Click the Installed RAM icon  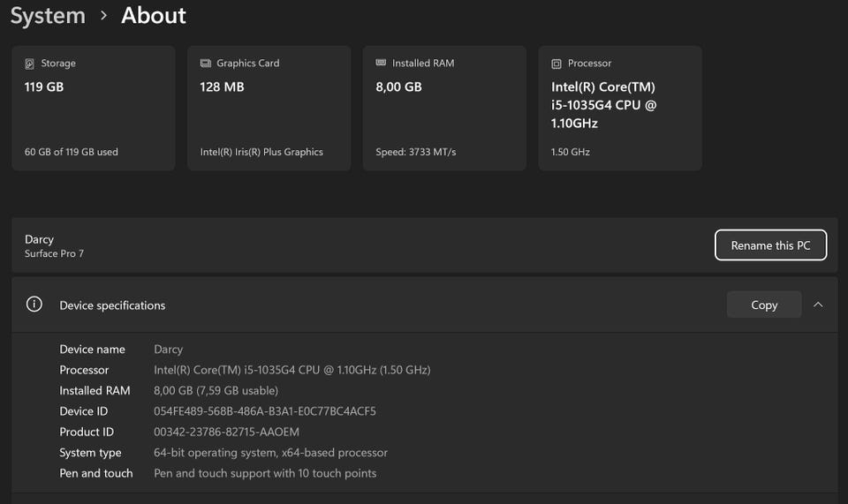(381, 64)
